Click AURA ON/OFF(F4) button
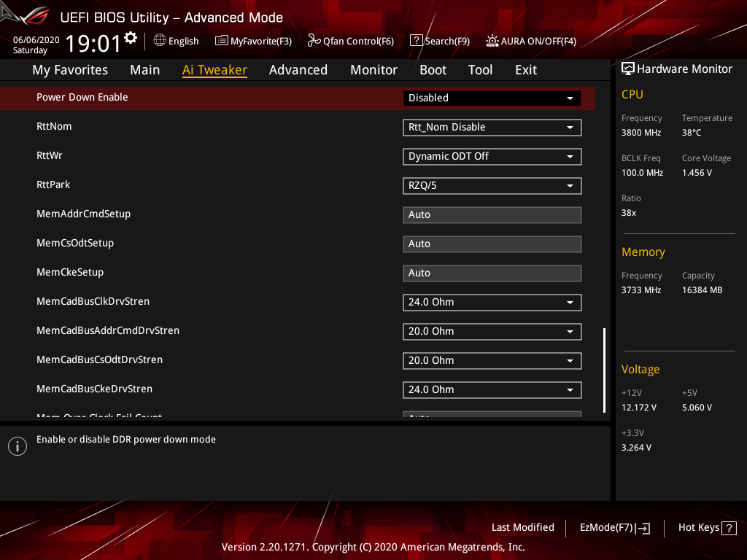This screenshot has height=560, width=747. 531,41
